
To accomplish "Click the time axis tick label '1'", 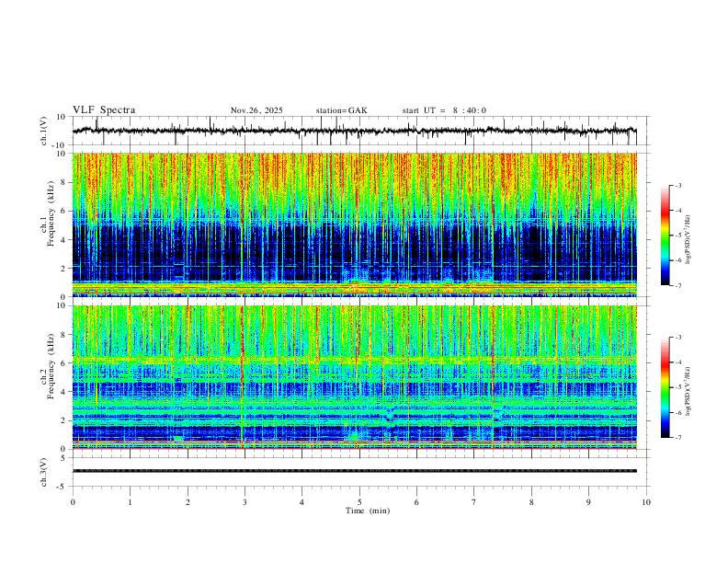I will (x=130, y=502).
